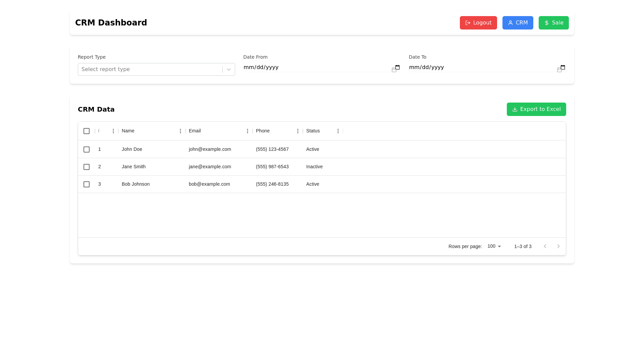Click the Date From input field
The image size is (644, 362).
click(x=315, y=67)
